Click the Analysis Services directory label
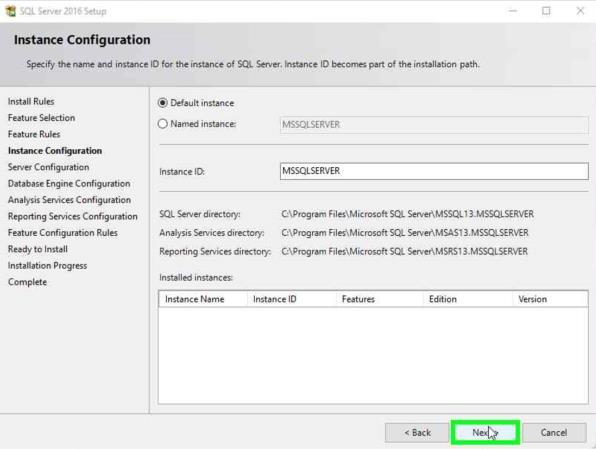596x449 pixels. [x=212, y=233]
